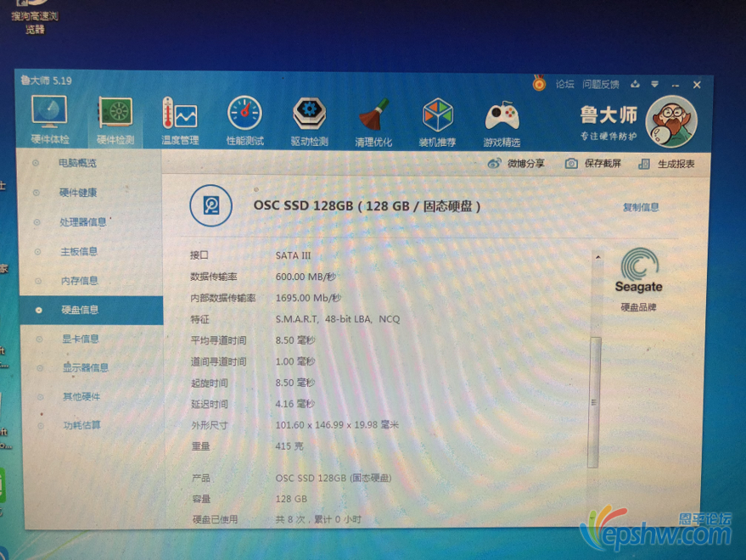The width and height of the screenshot is (746, 560).
Task: Select 主板信息 in the sidebar
Action: click(79, 252)
